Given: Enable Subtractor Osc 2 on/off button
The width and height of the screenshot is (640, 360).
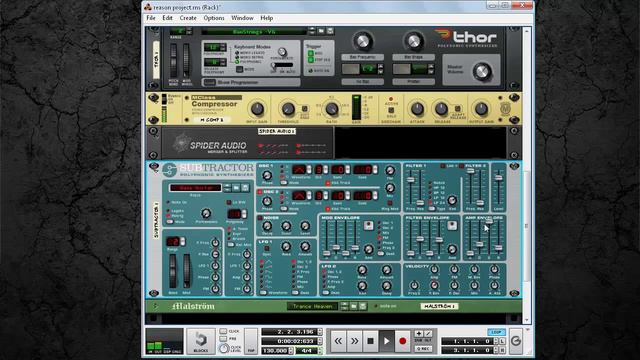Looking at the screenshot, I should tap(260, 192).
